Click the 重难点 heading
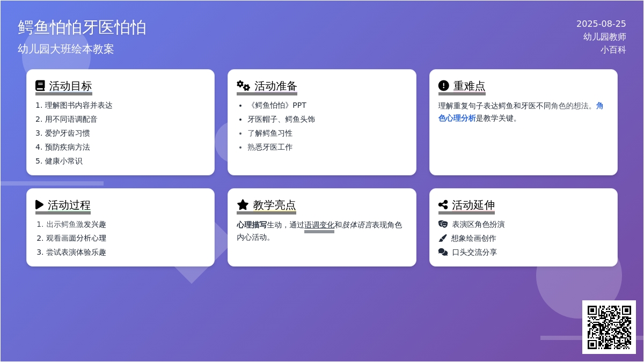Screen dimensions: 644x362 point(469,86)
